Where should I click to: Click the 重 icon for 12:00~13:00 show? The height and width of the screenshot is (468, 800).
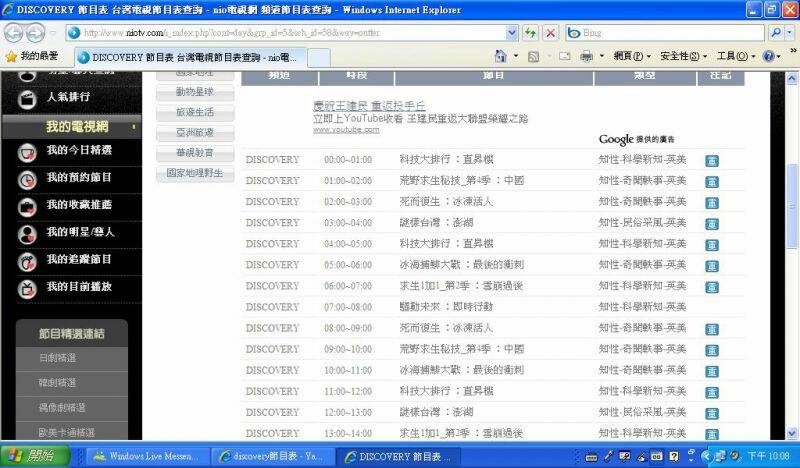click(712, 413)
